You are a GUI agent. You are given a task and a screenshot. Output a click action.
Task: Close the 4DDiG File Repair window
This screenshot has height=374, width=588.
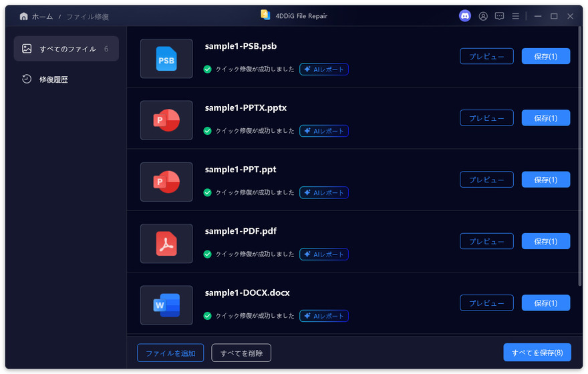pyautogui.click(x=570, y=16)
